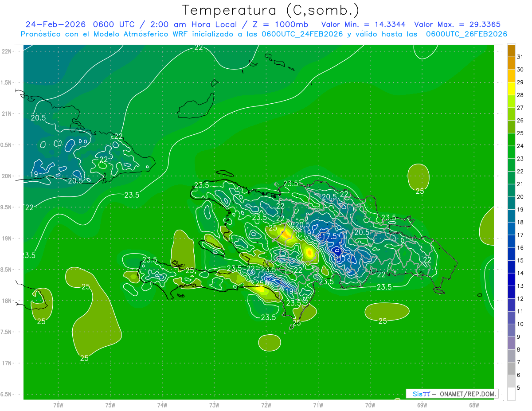
Task: Click the '22N' latitude axis label
Action: 7,51
